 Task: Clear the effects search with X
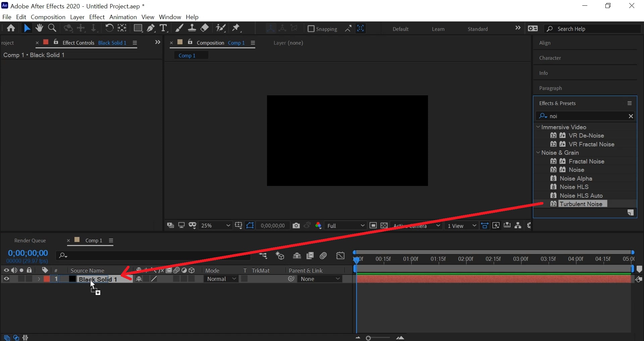(x=631, y=116)
